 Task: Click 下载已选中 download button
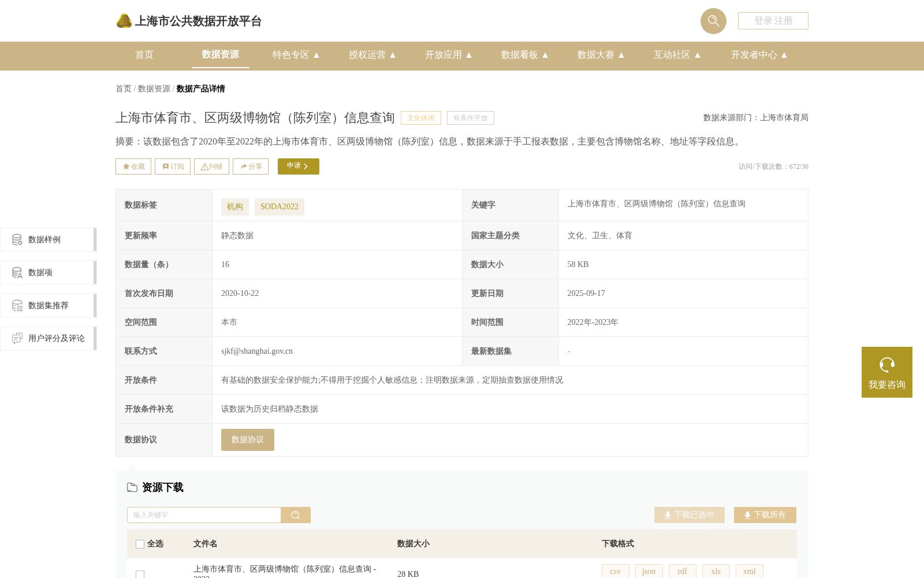tap(690, 515)
